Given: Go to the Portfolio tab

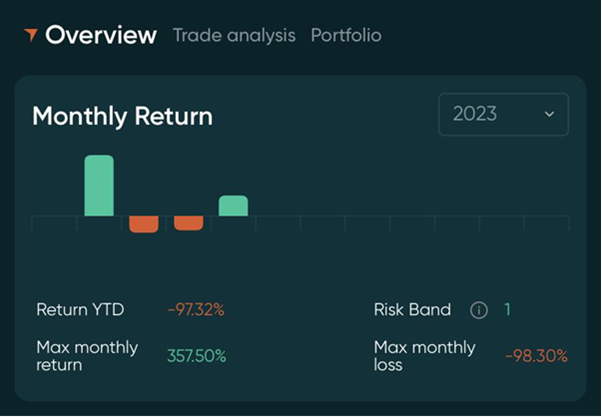Looking at the screenshot, I should tap(346, 35).
